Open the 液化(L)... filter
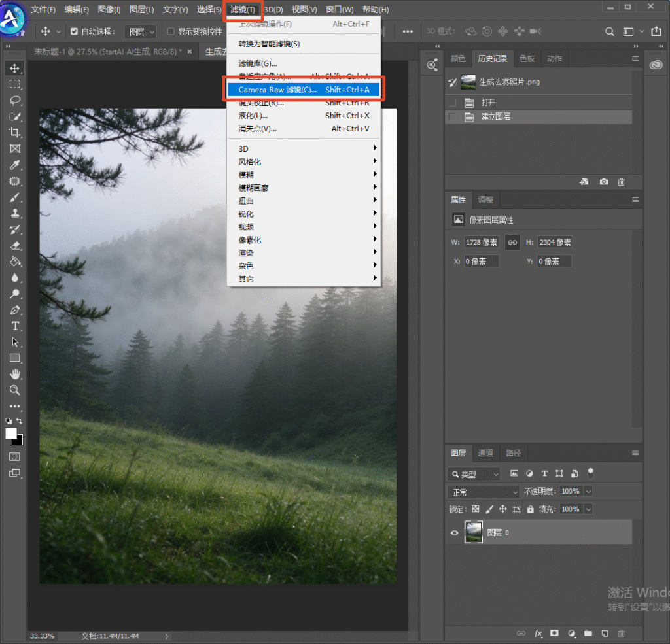The image size is (670, 644). (x=304, y=116)
